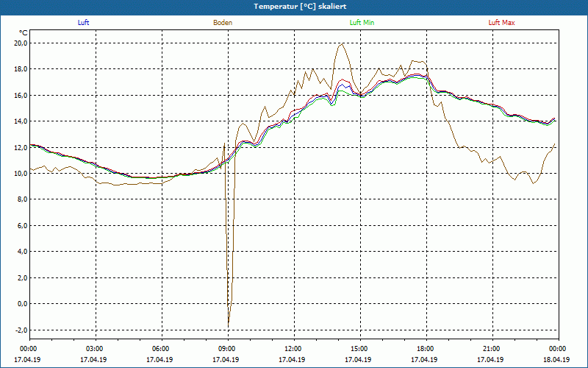The width and height of the screenshot is (588, 368).
Task: Click the Luft Max legend label
Action: tap(501, 23)
